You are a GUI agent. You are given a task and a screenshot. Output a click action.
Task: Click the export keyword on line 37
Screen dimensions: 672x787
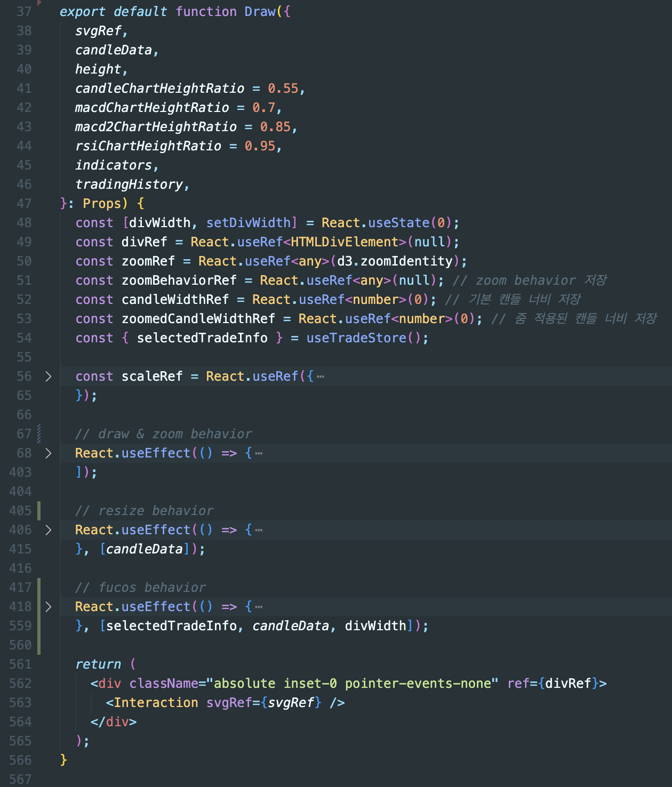coord(83,12)
